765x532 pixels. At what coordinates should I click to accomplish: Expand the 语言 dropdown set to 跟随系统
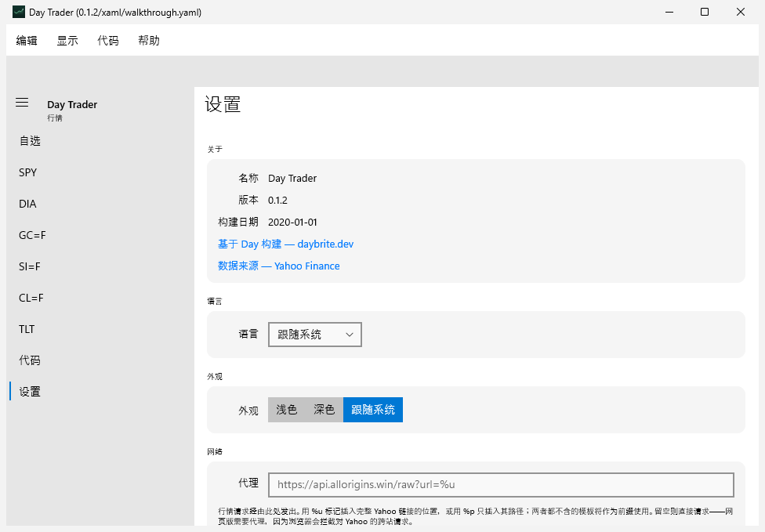pos(314,335)
